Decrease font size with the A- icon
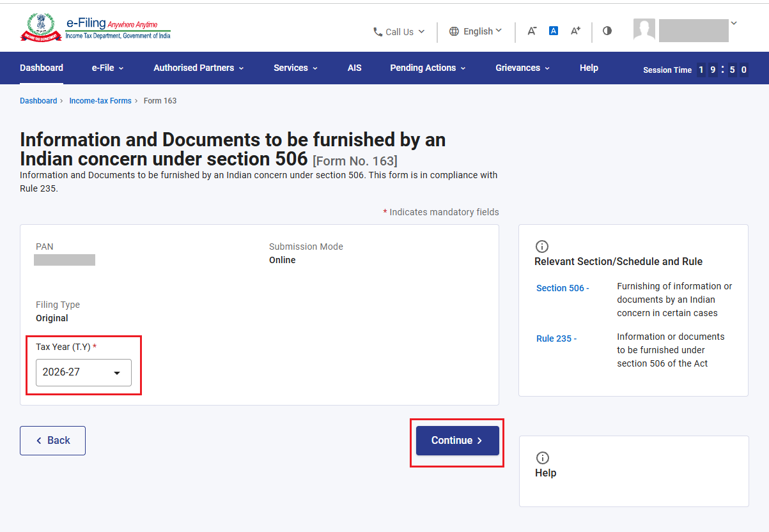 coord(532,31)
